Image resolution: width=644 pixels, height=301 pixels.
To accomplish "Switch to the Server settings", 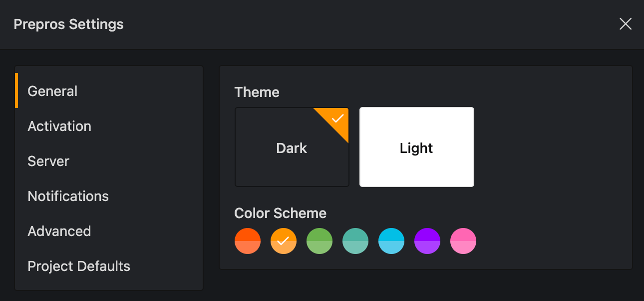I will pos(109,161).
